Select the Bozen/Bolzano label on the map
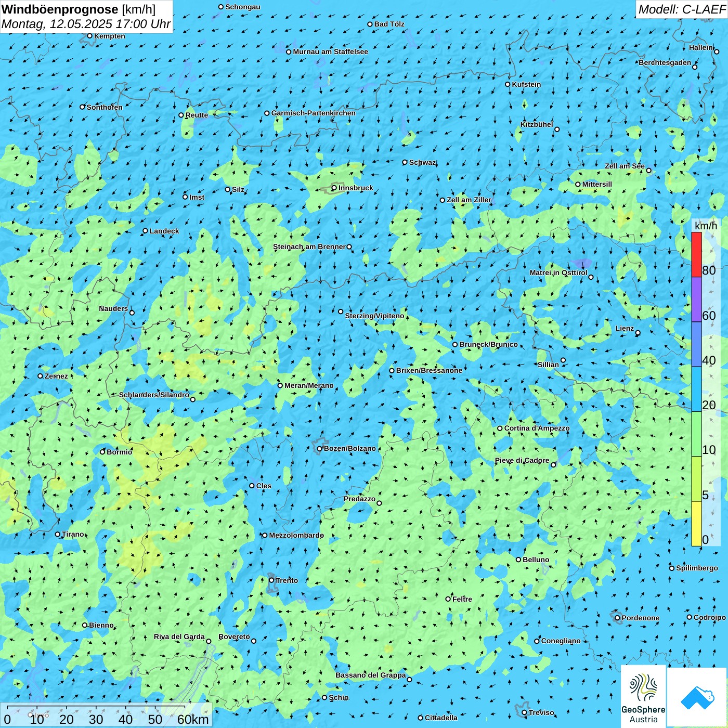 (x=349, y=448)
